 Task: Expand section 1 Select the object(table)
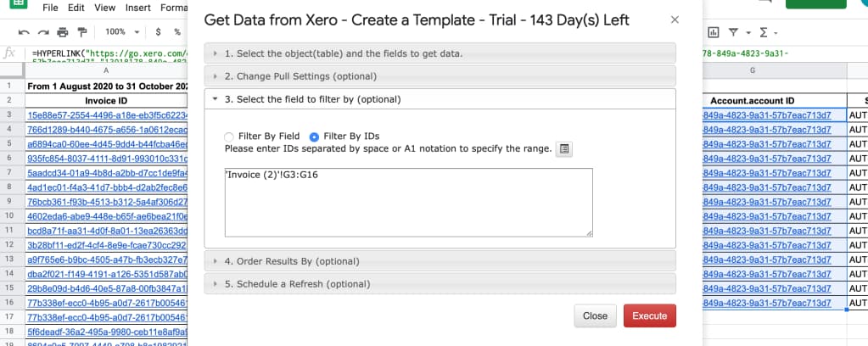[440, 53]
